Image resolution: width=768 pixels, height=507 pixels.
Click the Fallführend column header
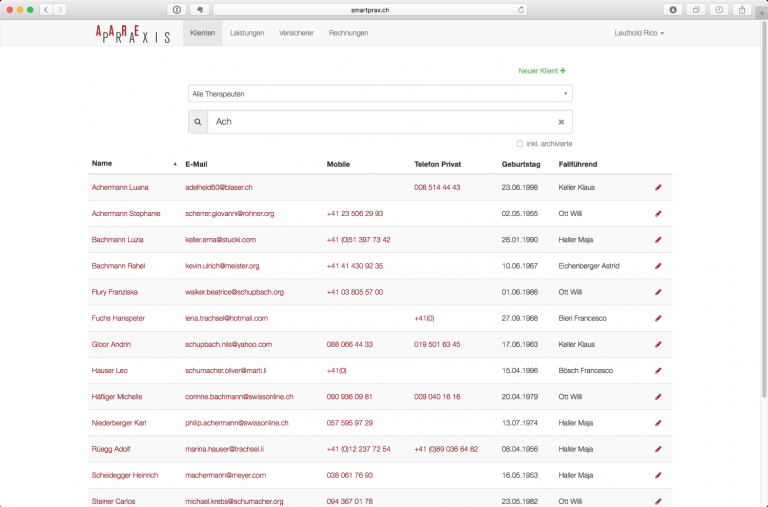pyautogui.click(x=577, y=164)
